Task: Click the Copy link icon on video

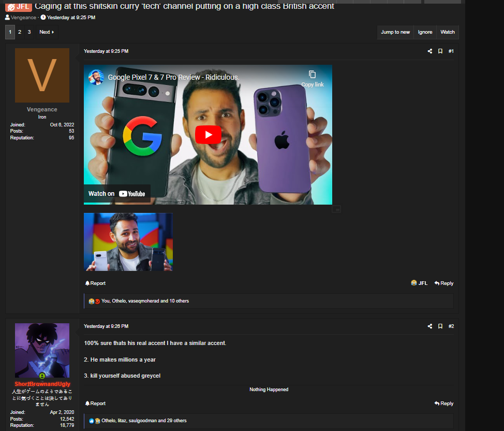Action: (x=312, y=79)
